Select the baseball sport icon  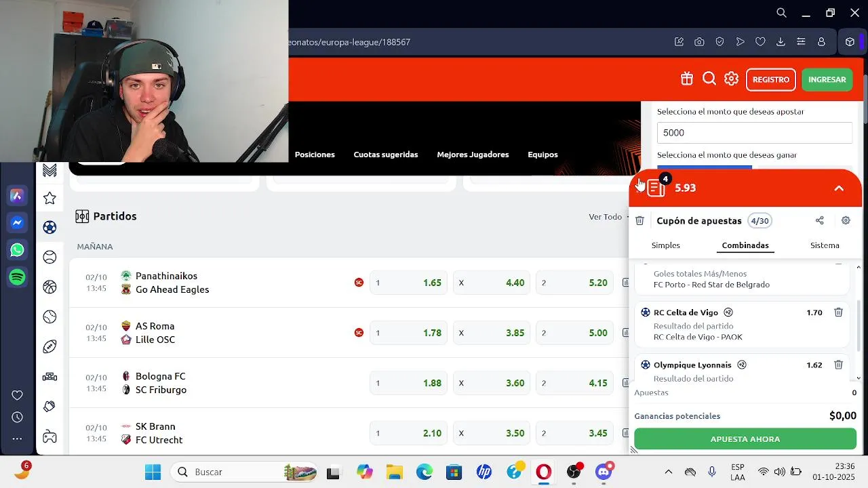tap(50, 317)
